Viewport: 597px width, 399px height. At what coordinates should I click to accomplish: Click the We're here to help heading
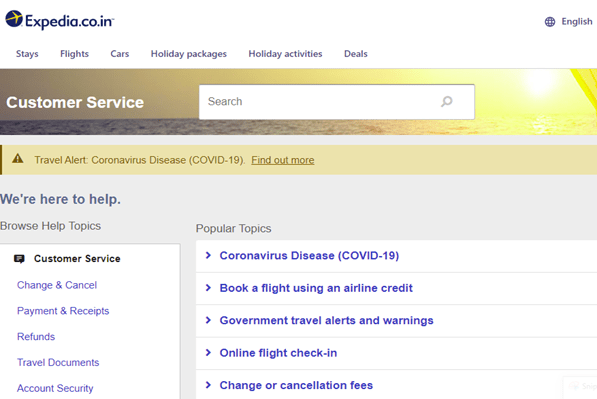point(60,199)
